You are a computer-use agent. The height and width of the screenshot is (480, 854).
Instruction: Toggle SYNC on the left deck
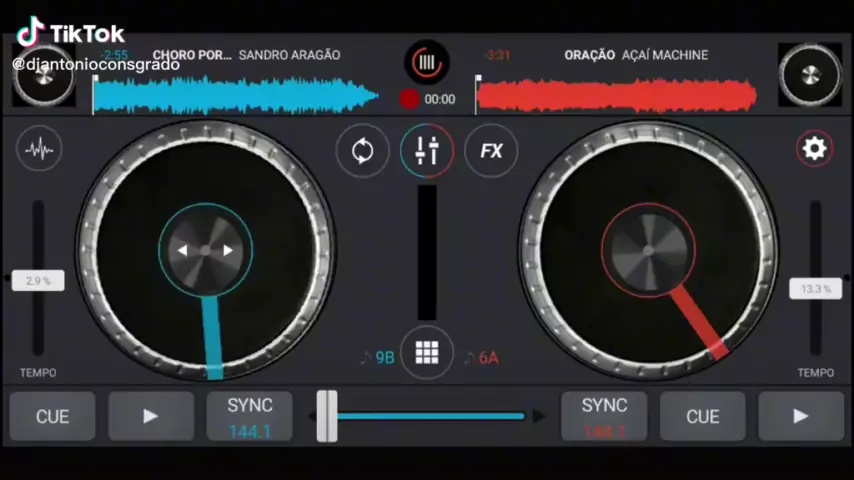(x=249, y=416)
